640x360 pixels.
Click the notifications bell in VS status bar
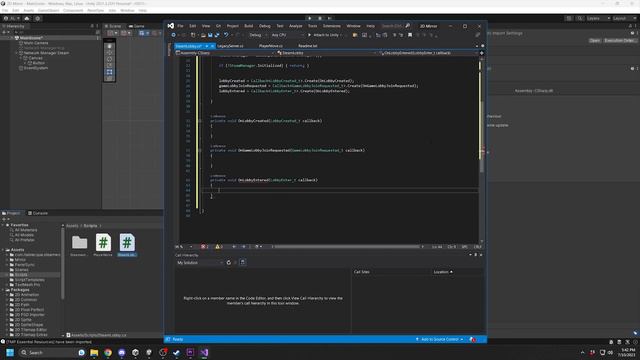coord(472,339)
